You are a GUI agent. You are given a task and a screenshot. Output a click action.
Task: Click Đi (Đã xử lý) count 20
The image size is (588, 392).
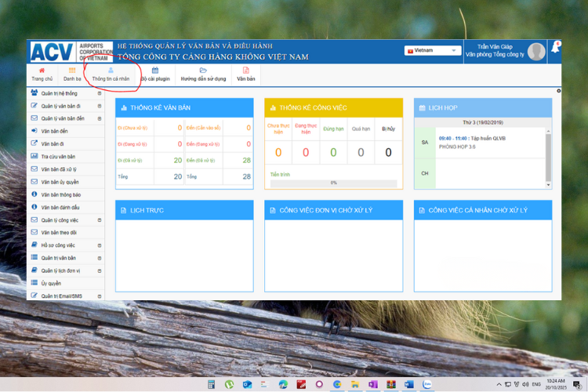[x=178, y=161]
